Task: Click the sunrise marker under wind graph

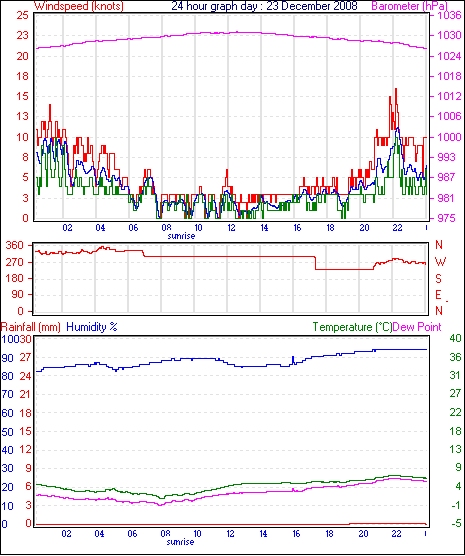Action: click(x=181, y=236)
